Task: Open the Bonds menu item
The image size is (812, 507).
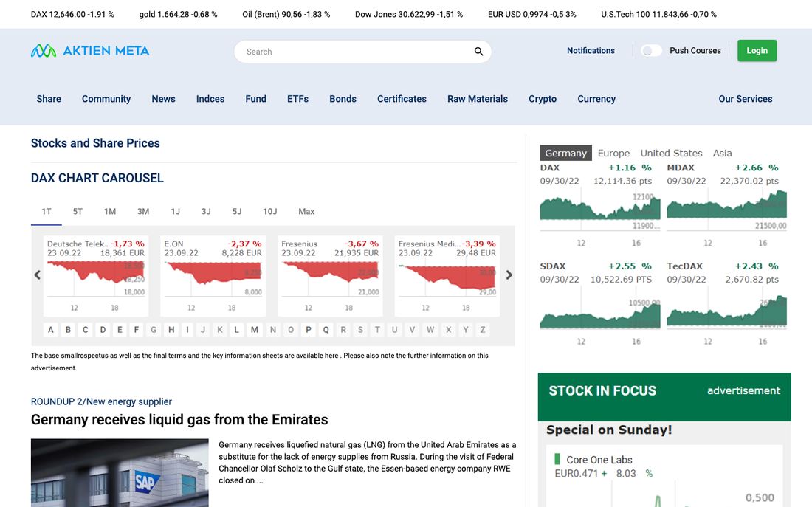Action: [x=343, y=99]
